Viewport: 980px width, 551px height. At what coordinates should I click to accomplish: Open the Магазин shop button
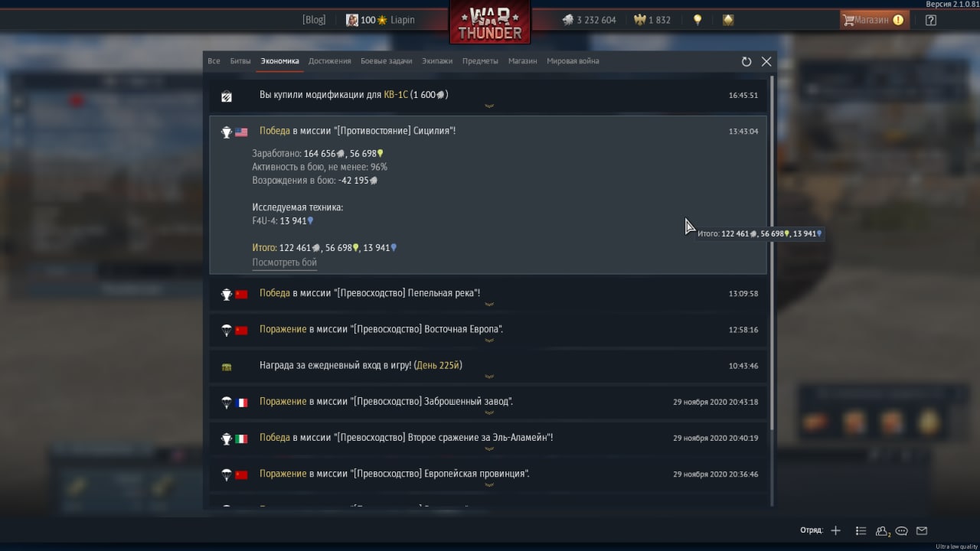[x=874, y=20]
